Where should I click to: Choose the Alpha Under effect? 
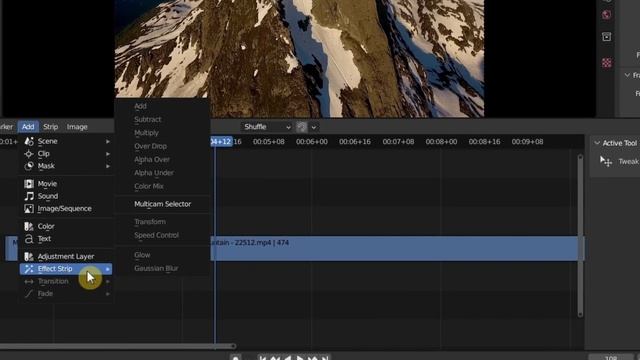point(163,173)
